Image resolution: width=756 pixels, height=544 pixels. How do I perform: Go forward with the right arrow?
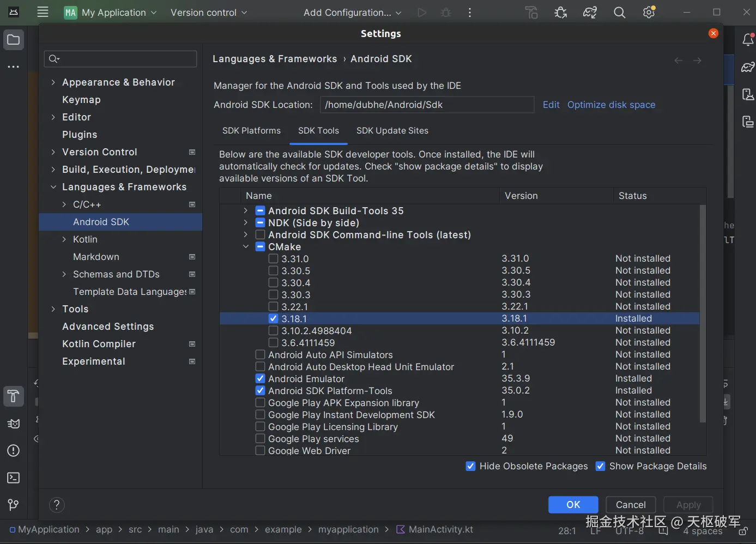pyautogui.click(x=697, y=61)
